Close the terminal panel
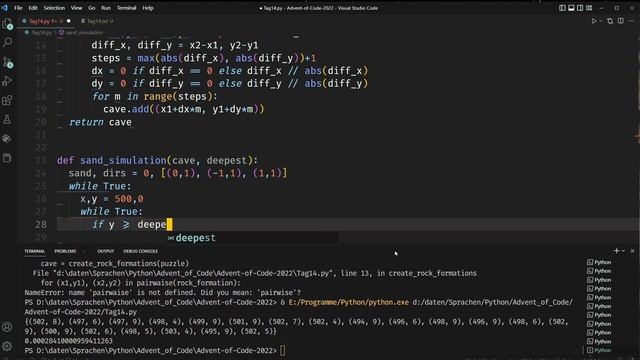The image size is (640, 360). point(632,251)
